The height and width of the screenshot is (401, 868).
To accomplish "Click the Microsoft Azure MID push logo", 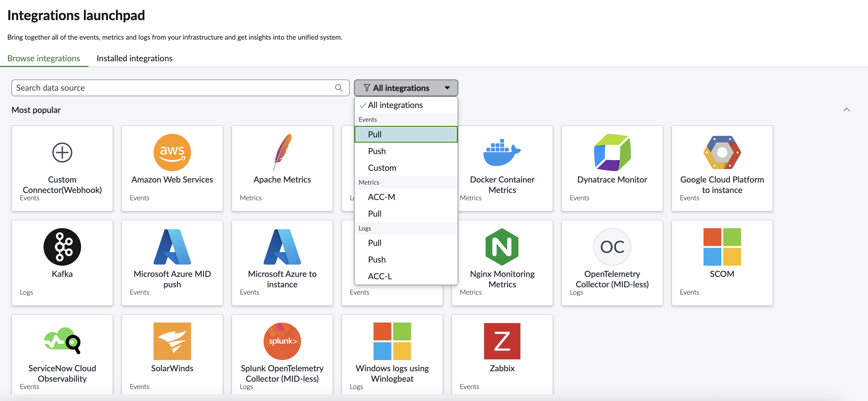I will (x=172, y=247).
